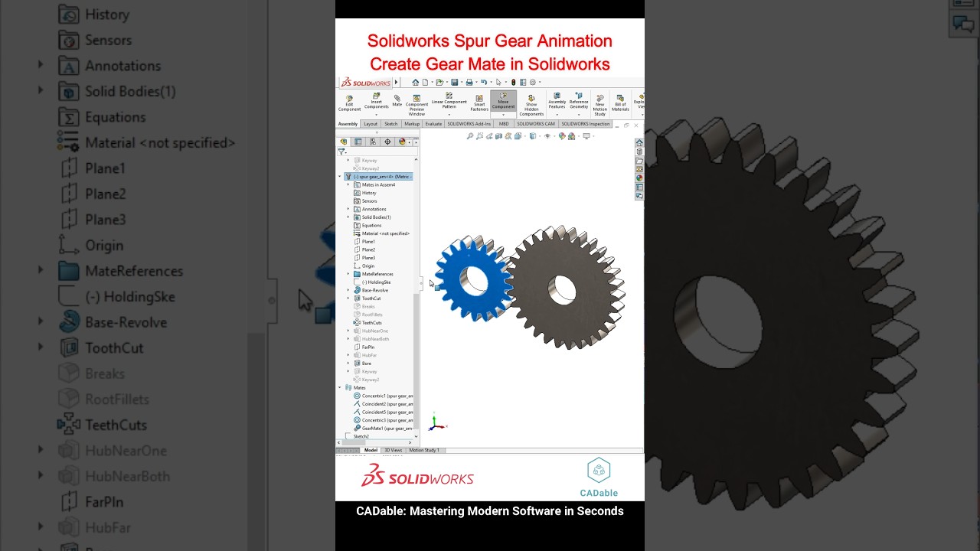
Task: Undo the last action
Action: coord(483,82)
